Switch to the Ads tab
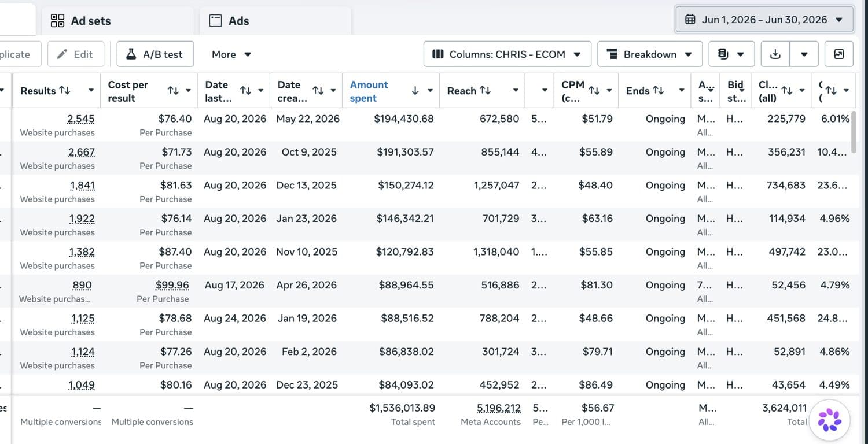Image resolution: width=868 pixels, height=444 pixels. [x=275, y=21]
